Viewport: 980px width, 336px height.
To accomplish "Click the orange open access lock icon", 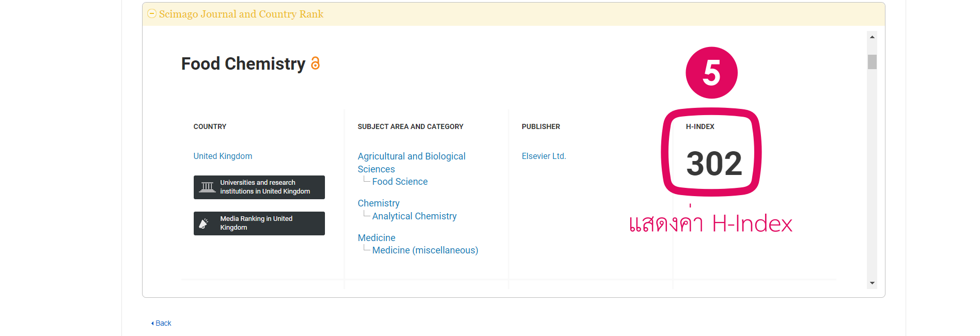I will (x=315, y=63).
